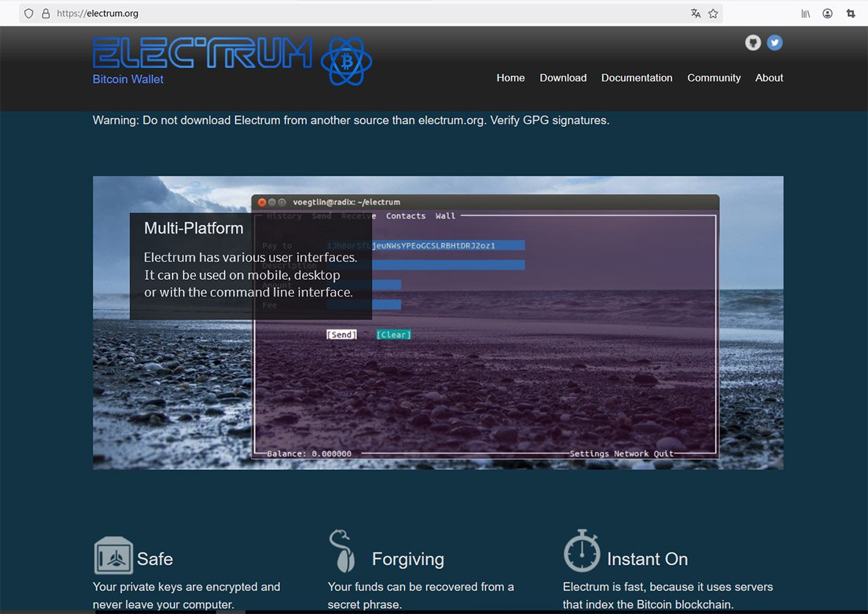Click the Forgiving feature icon
868x614 pixels.
(x=342, y=551)
